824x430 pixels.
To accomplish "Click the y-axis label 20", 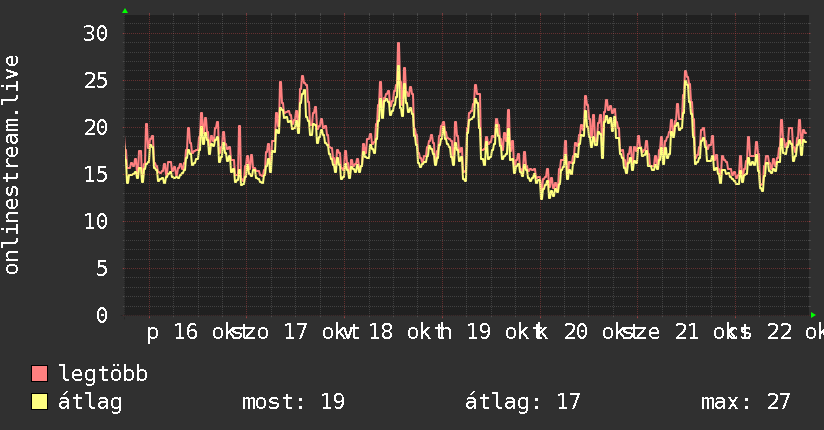I will (95, 127).
